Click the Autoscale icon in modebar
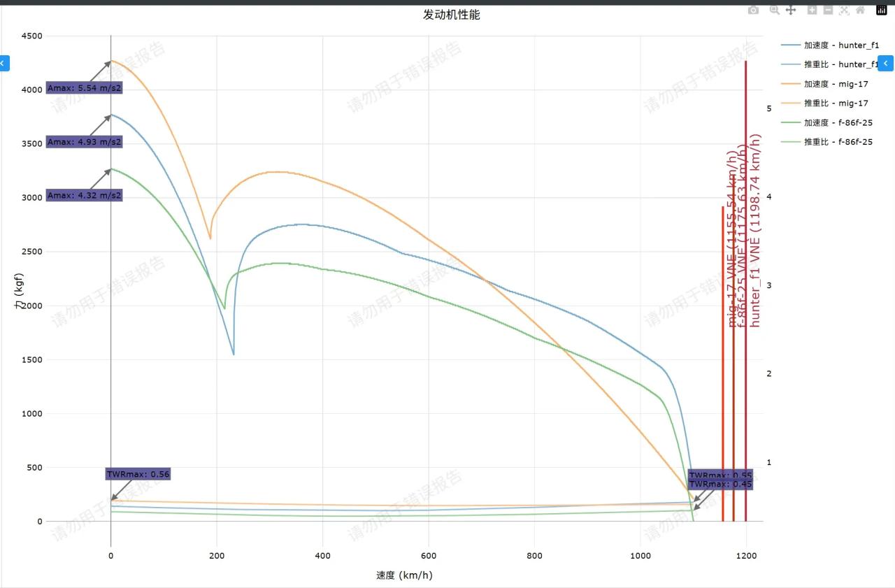 point(844,10)
